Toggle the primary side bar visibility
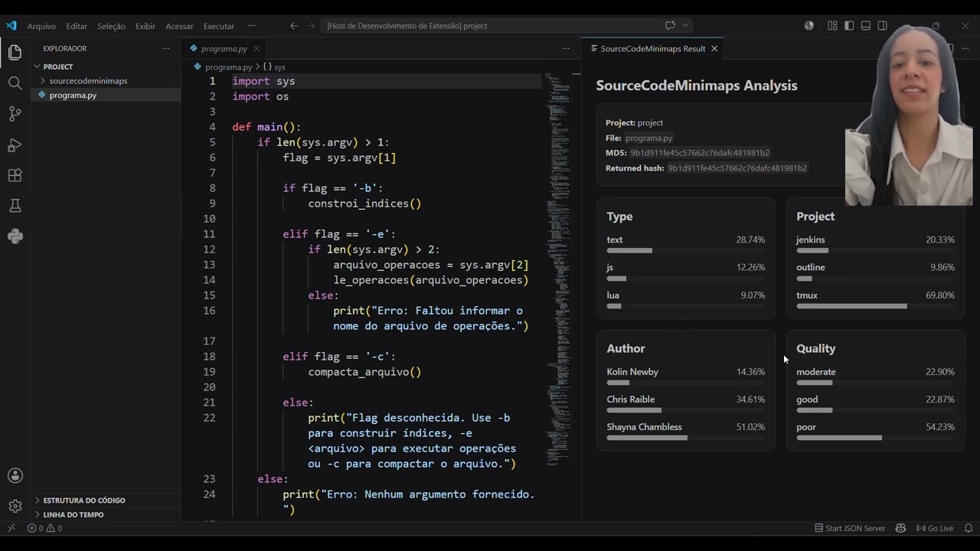This screenshot has height=551, width=980. tap(849, 25)
